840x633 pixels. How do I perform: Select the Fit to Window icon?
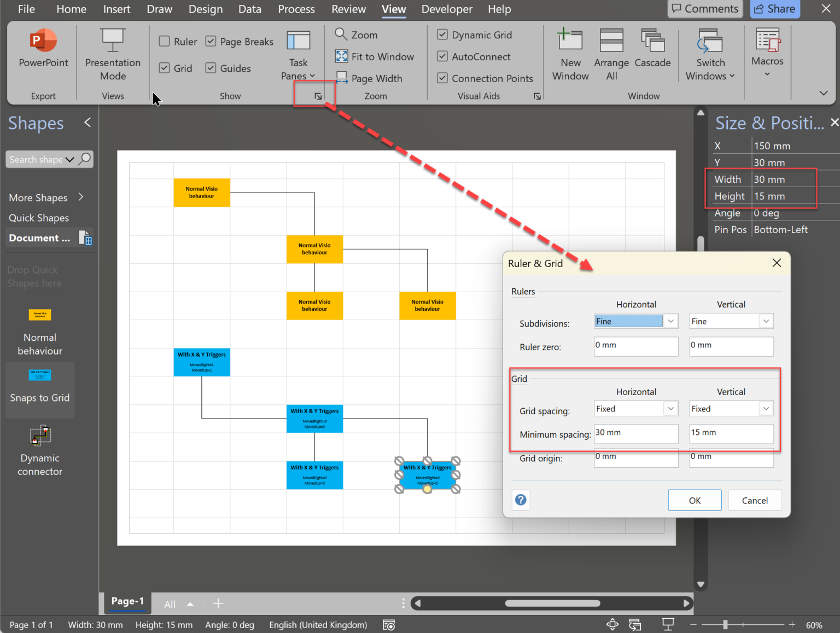(341, 56)
